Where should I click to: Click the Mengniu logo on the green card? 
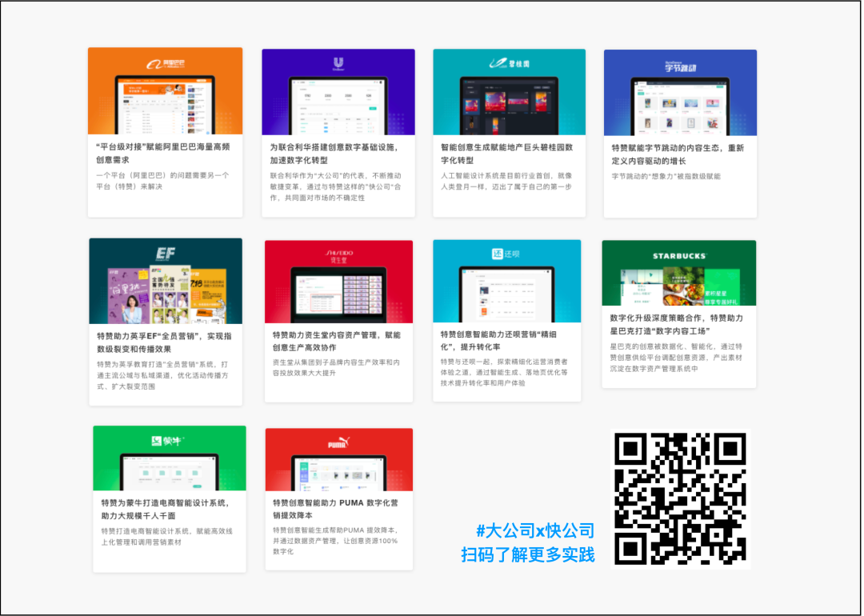tap(168, 441)
